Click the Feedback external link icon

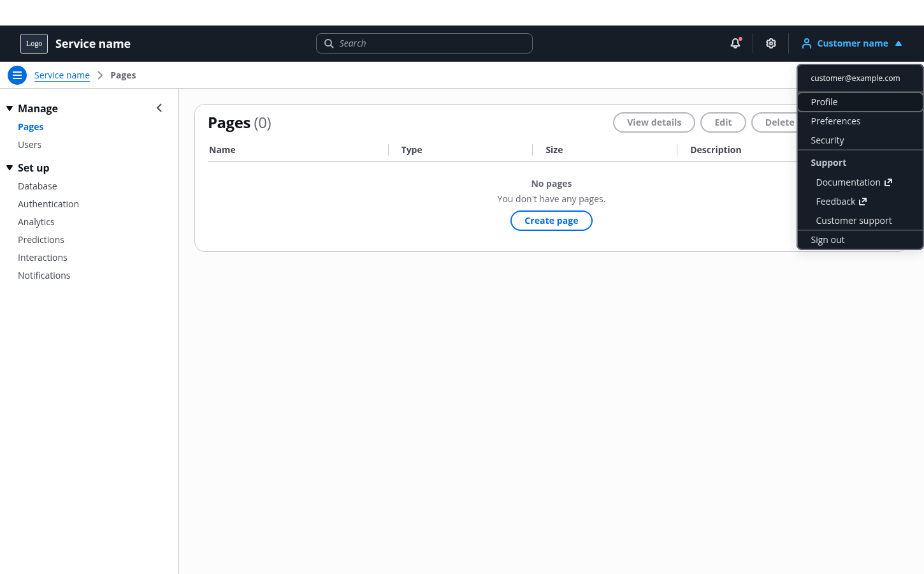pyautogui.click(x=863, y=202)
